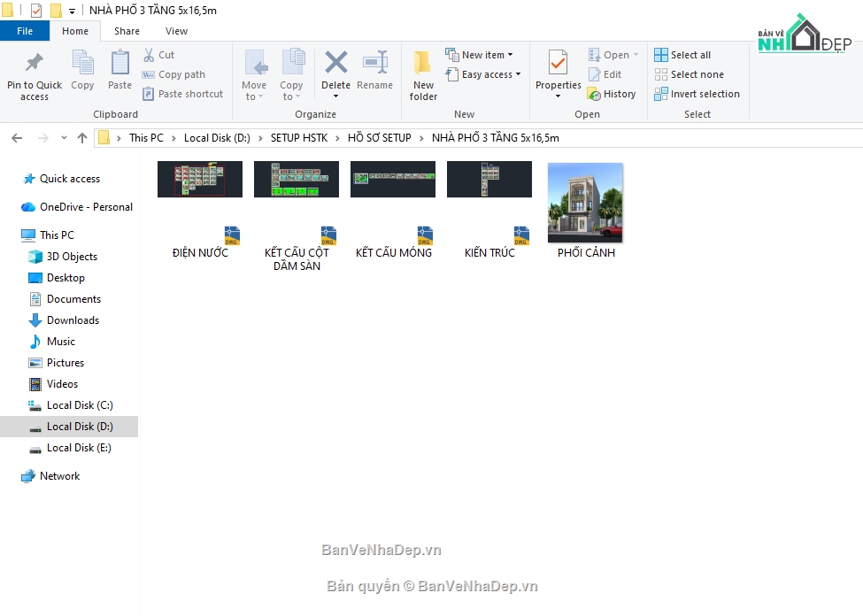Expand the New item dropdown
The height and width of the screenshot is (616, 863).
(x=479, y=55)
